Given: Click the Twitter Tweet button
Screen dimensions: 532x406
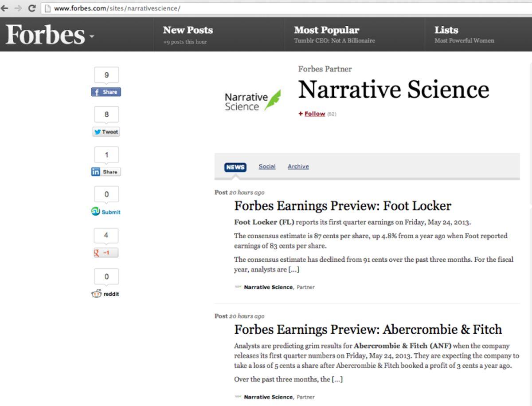Looking at the screenshot, I should (106, 132).
